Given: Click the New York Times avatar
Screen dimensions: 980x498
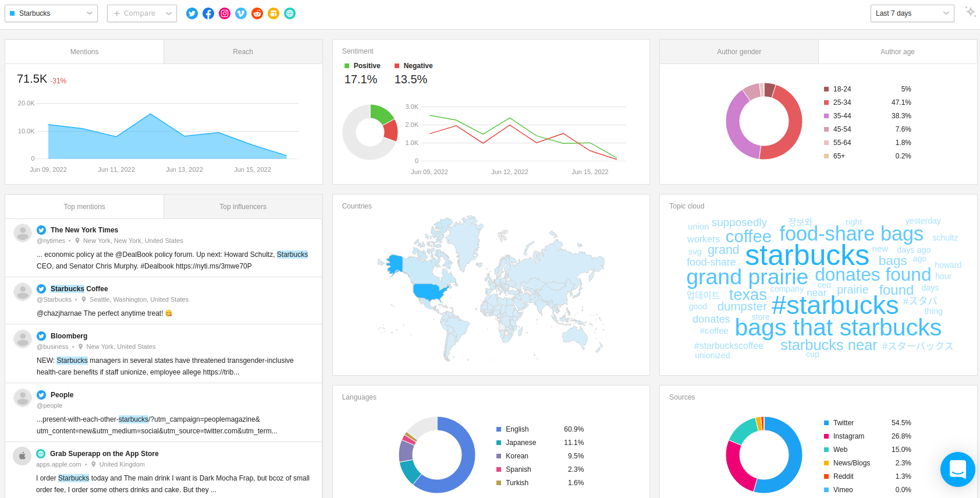Looking at the screenshot, I should [23, 233].
